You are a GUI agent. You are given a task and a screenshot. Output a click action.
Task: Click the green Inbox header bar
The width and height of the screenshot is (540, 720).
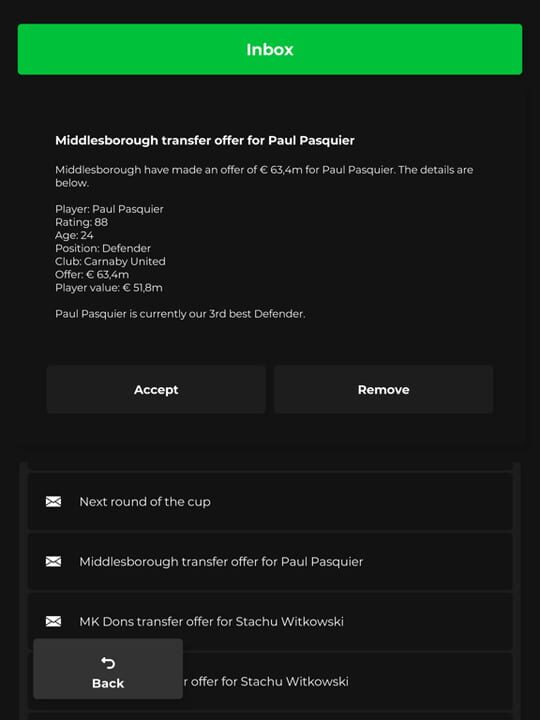(270, 49)
